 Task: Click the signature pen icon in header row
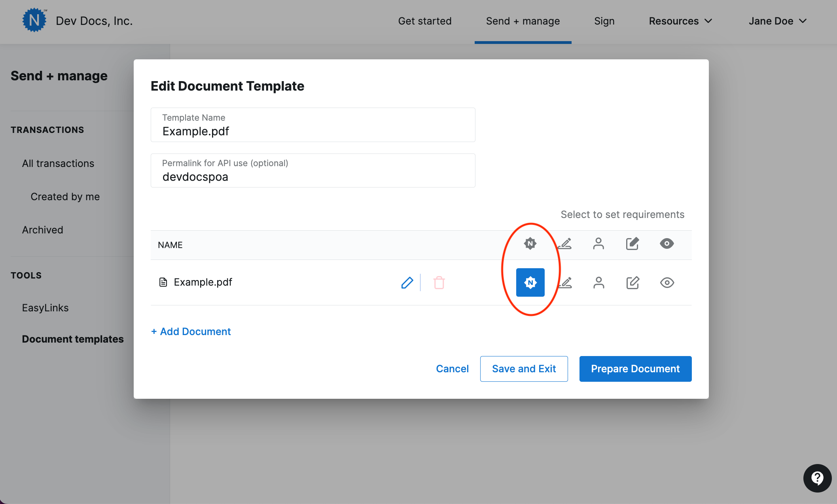click(565, 244)
